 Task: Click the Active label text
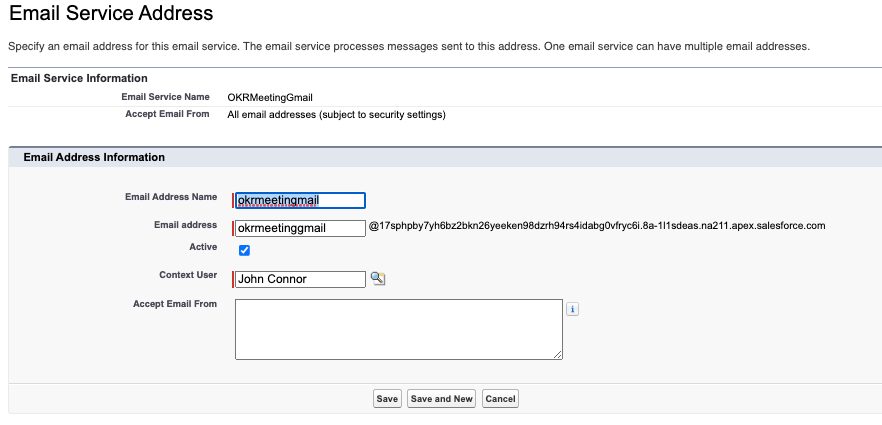click(203, 246)
